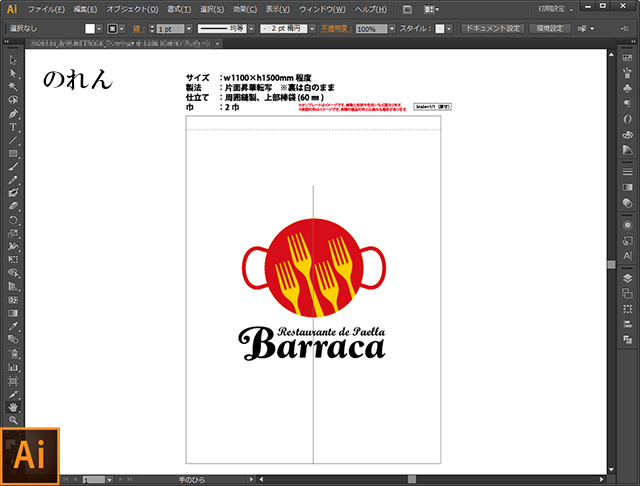Activate the Hand tool

tap(13, 407)
